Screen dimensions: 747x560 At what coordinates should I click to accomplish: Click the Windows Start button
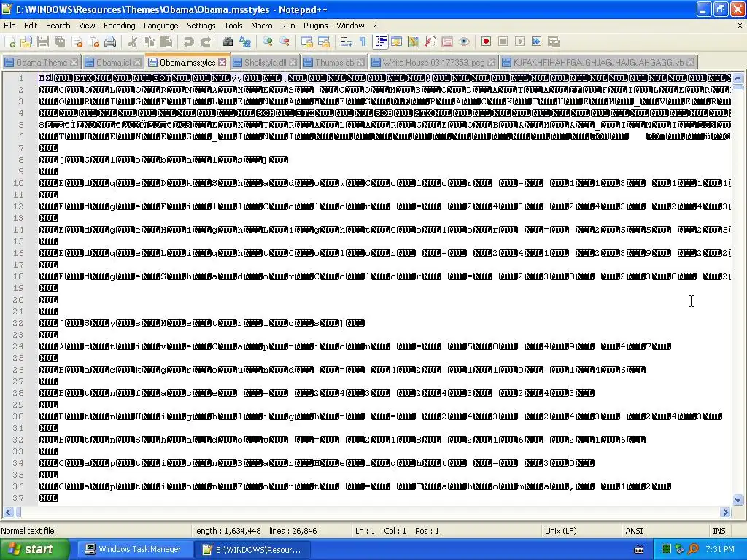[35, 550]
